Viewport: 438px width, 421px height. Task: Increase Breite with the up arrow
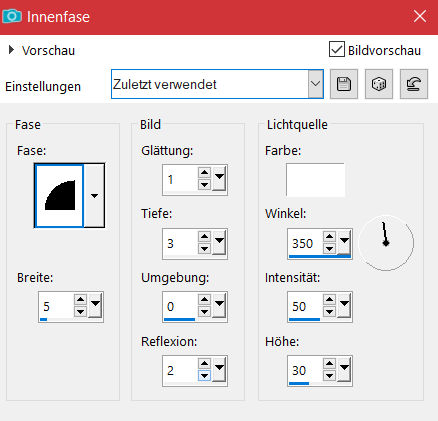(80, 300)
